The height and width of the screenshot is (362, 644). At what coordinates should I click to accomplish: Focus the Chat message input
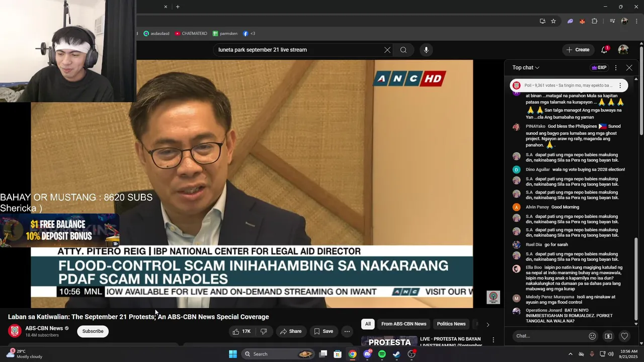point(548,336)
